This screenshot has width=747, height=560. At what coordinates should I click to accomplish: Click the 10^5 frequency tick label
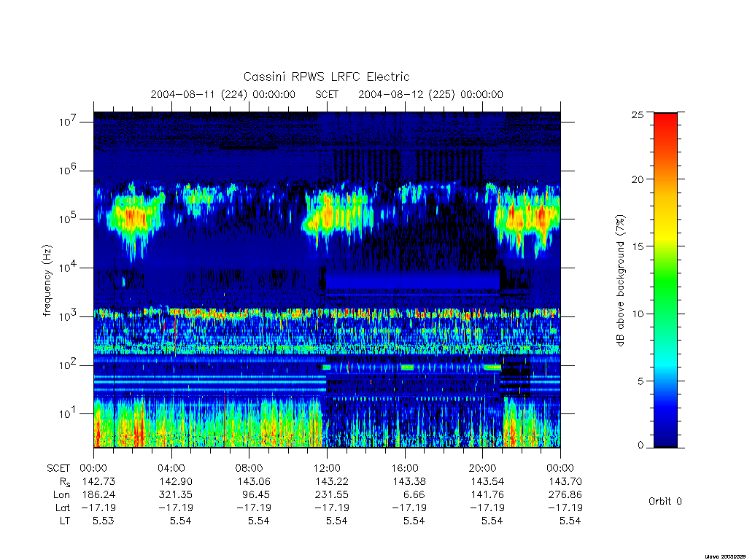pyautogui.click(x=69, y=219)
